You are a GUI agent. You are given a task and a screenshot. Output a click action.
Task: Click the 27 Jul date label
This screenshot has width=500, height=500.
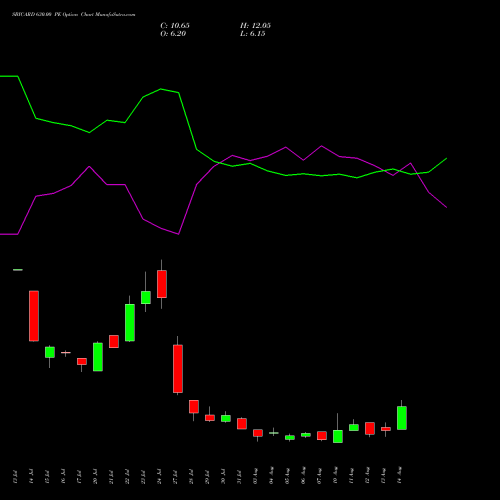pos(175,477)
